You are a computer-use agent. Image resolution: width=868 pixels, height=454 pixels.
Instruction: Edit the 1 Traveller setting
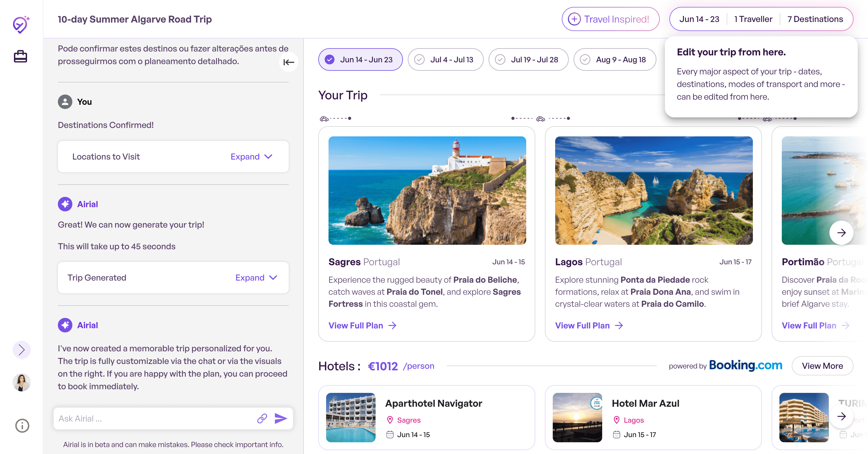click(753, 19)
